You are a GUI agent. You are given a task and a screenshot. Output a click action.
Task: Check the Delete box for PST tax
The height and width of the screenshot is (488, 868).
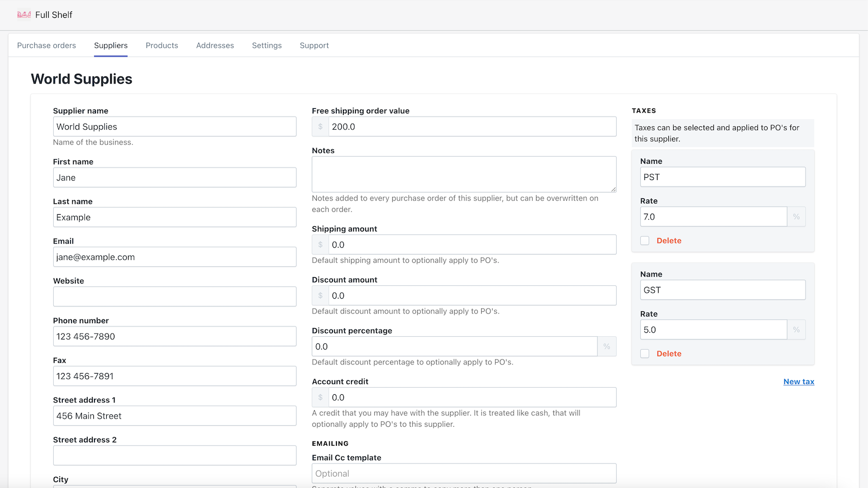point(644,241)
